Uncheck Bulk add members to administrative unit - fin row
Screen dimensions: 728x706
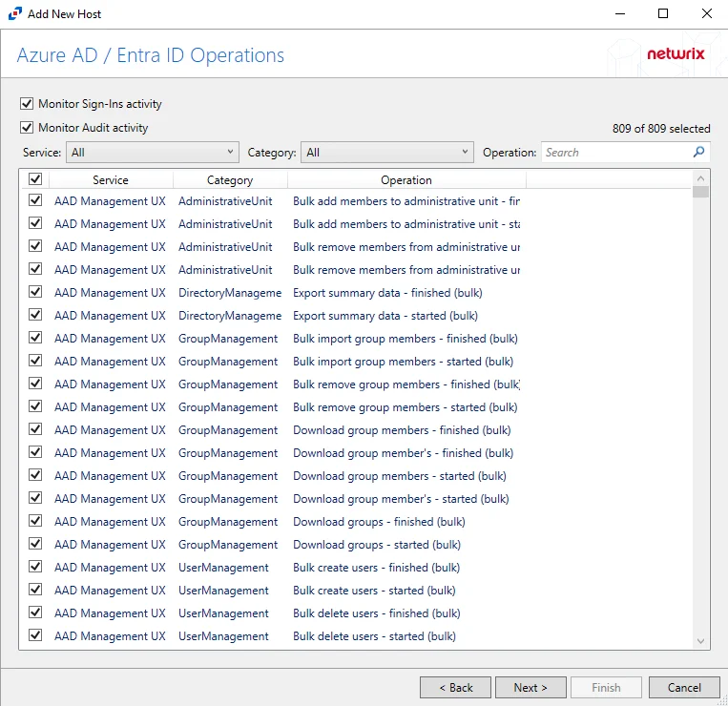[35, 200]
